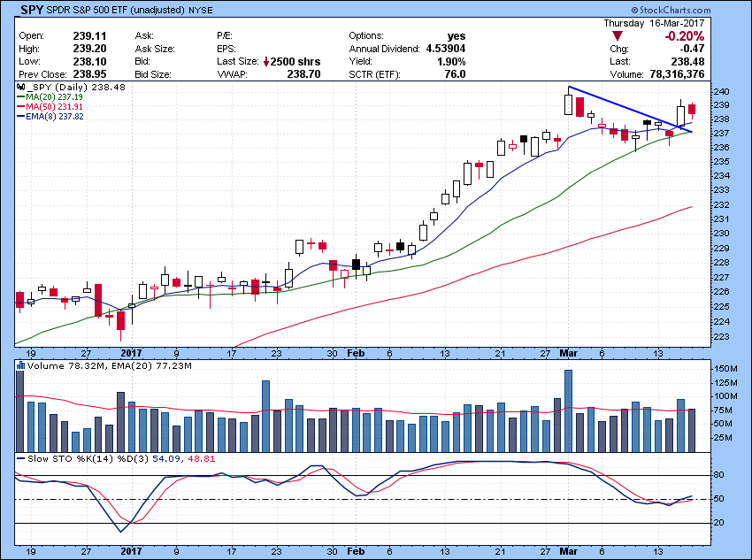This screenshot has height=560, width=752.
Task: Click the stochastic %D value 48.81
Action: pos(202,459)
